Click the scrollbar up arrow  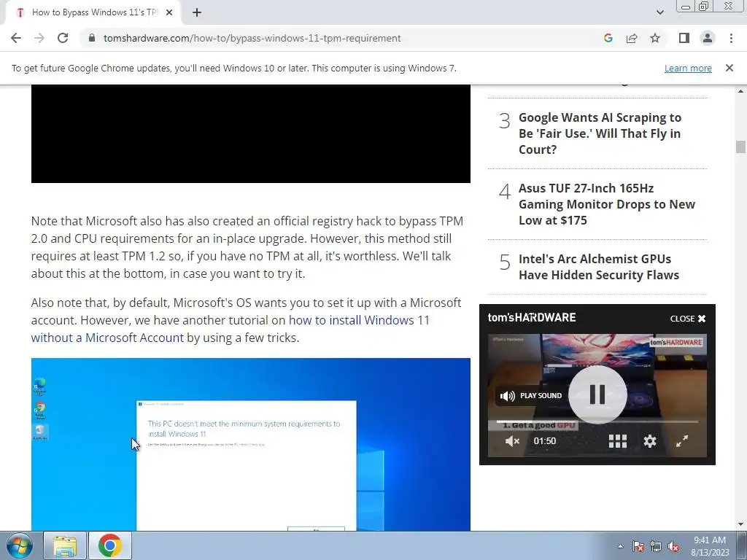coord(740,90)
